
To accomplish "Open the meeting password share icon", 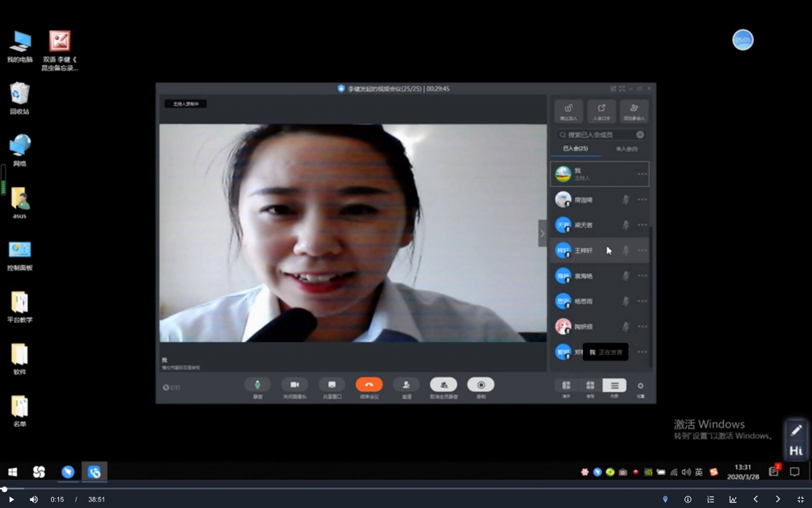I will pyautogui.click(x=601, y=111).
